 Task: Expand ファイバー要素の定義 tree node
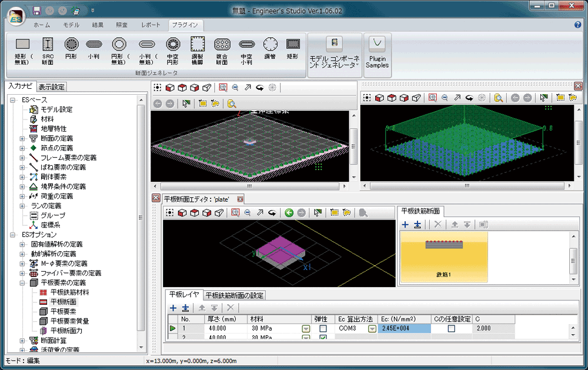click(22, 273)
